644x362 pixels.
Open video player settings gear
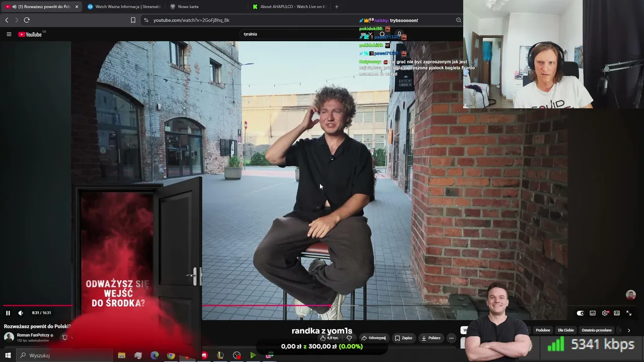(x=605, y=313)
